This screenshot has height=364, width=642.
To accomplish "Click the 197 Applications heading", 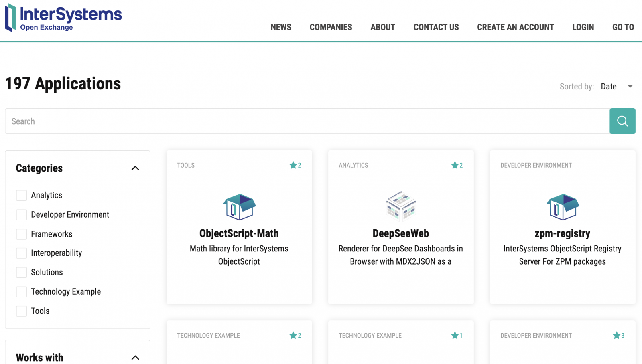I will pos(63,84).
